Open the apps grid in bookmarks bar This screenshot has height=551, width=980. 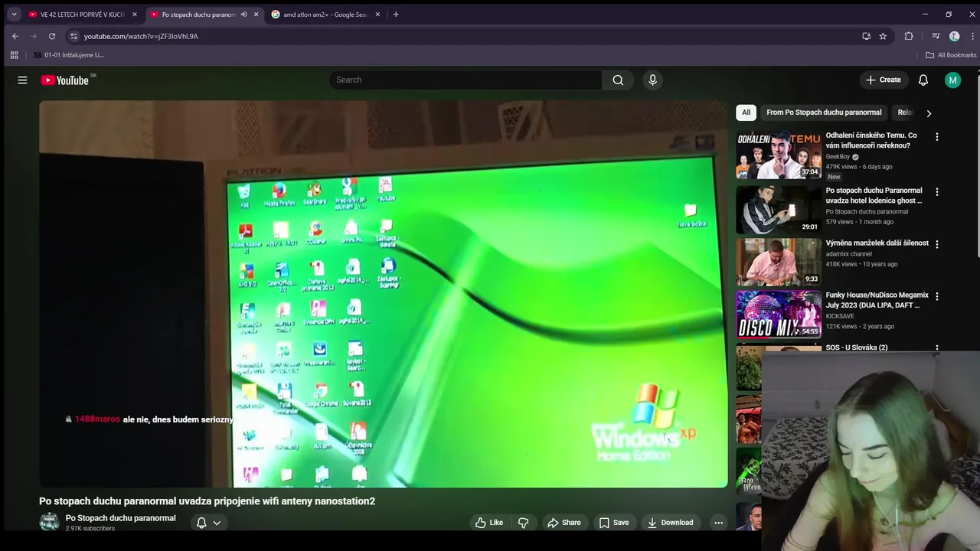click(x=14, y=55)
